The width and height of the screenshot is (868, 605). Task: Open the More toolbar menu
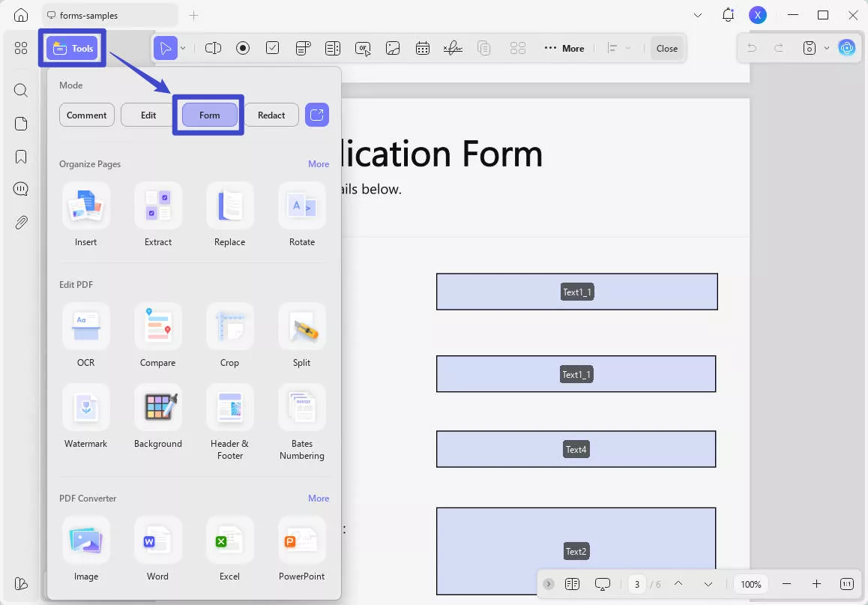point(564,48)
